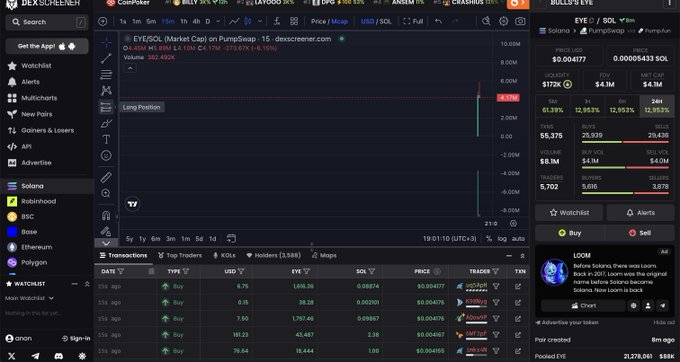Image resolution: width=680 pixels, height=362 pixels.
Task: Select the crosshair cursor tool
Action: [x=106, y=42]
